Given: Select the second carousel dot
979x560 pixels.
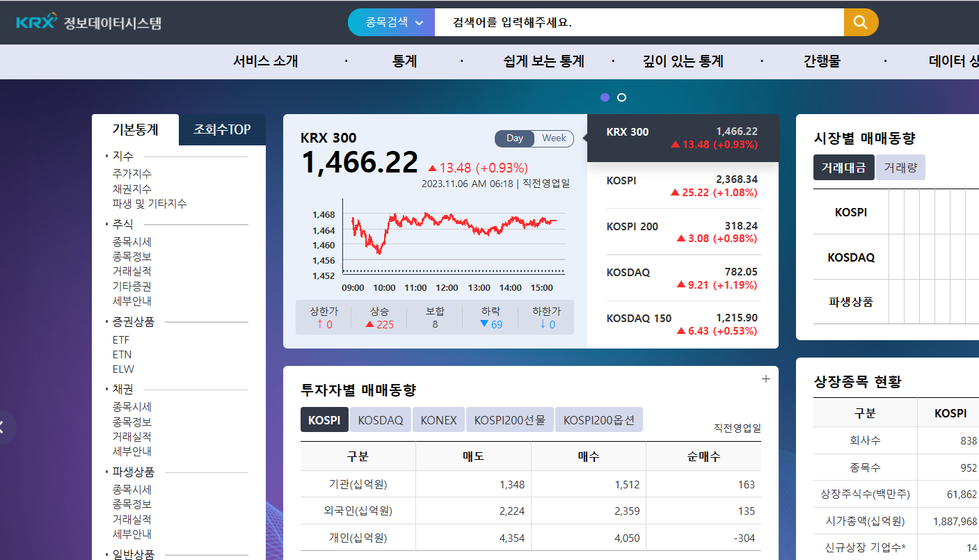Looking at the screenshot, I should [621, 97].
